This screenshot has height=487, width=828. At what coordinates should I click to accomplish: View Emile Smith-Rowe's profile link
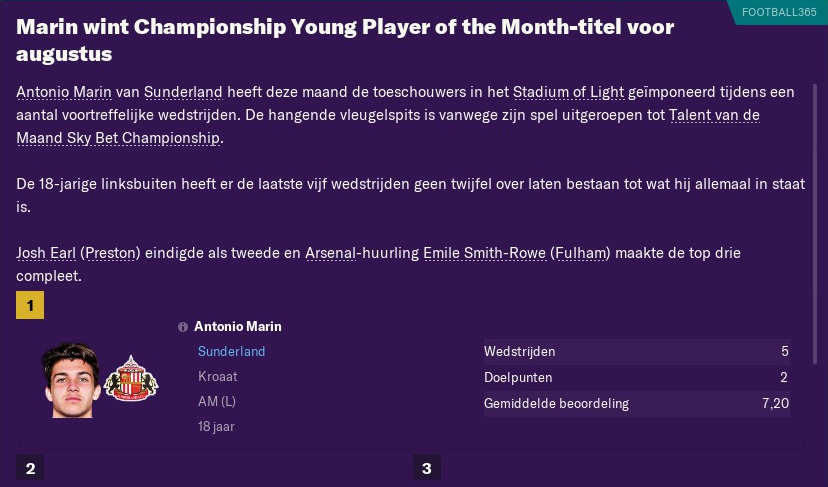point(484,253)
